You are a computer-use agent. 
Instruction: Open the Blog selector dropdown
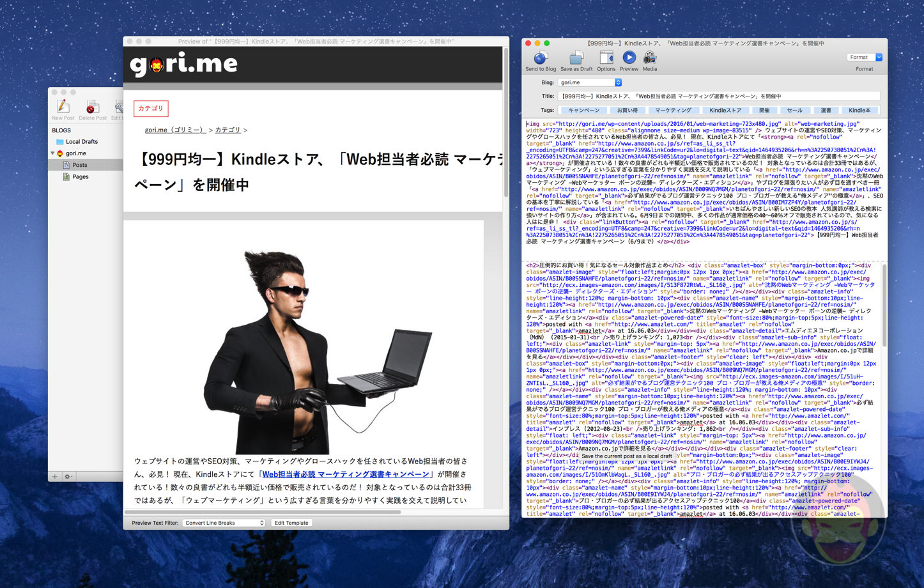617,82
